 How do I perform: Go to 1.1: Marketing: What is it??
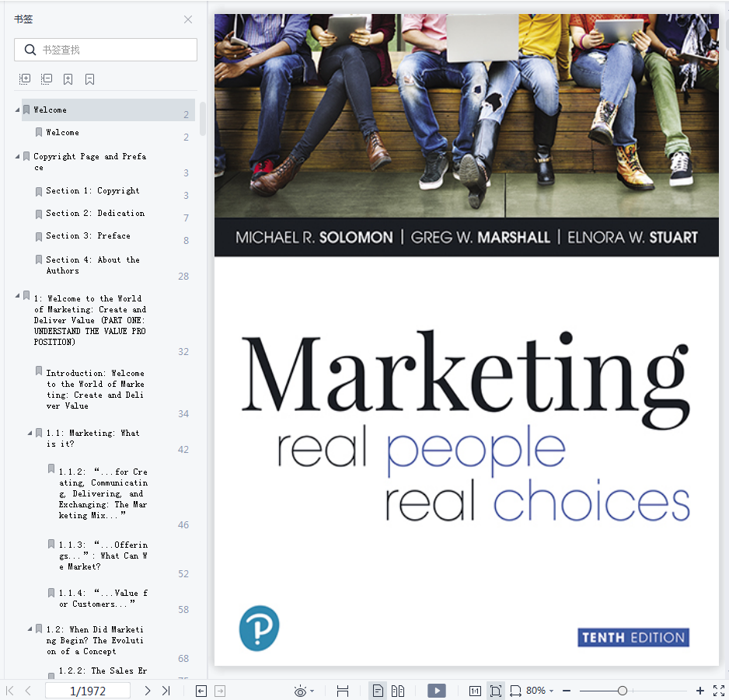(92, 438)
